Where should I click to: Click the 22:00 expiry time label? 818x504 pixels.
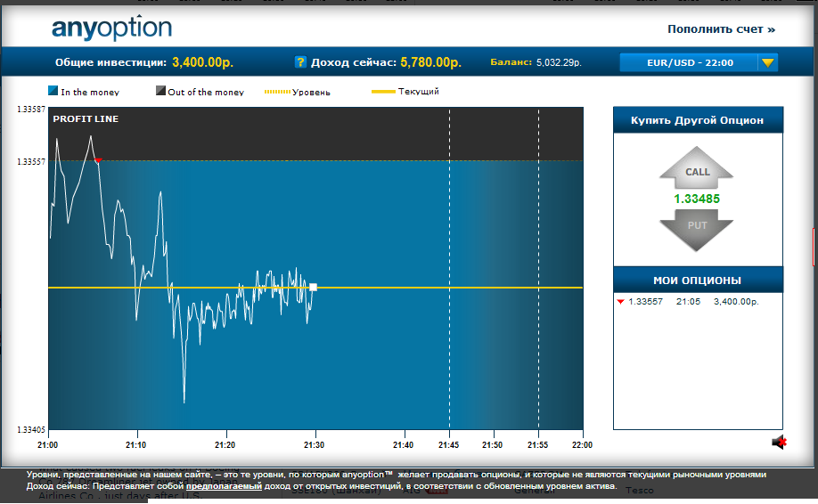pyautogui.click(x=582, y=444)
